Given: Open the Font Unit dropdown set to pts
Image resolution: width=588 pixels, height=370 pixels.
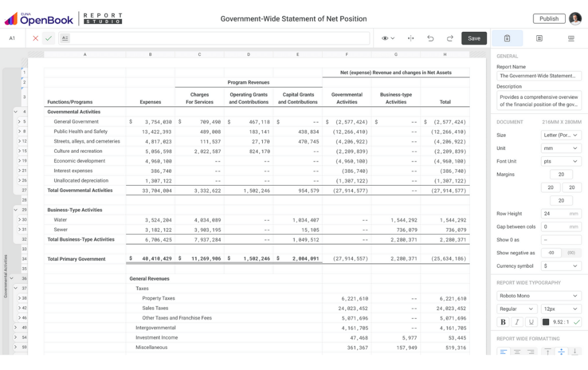Looking at the screenshot, I should click(x=561, y=162).
